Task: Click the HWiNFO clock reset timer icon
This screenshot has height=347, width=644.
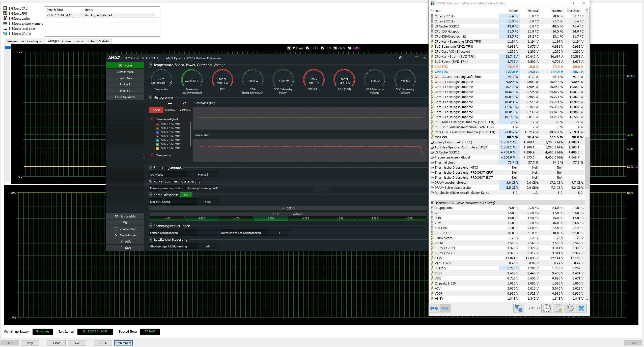Action: point(547,308)
